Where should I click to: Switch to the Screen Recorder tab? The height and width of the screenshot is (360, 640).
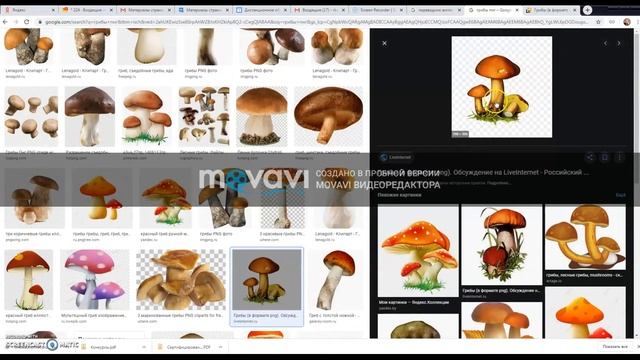377,10
